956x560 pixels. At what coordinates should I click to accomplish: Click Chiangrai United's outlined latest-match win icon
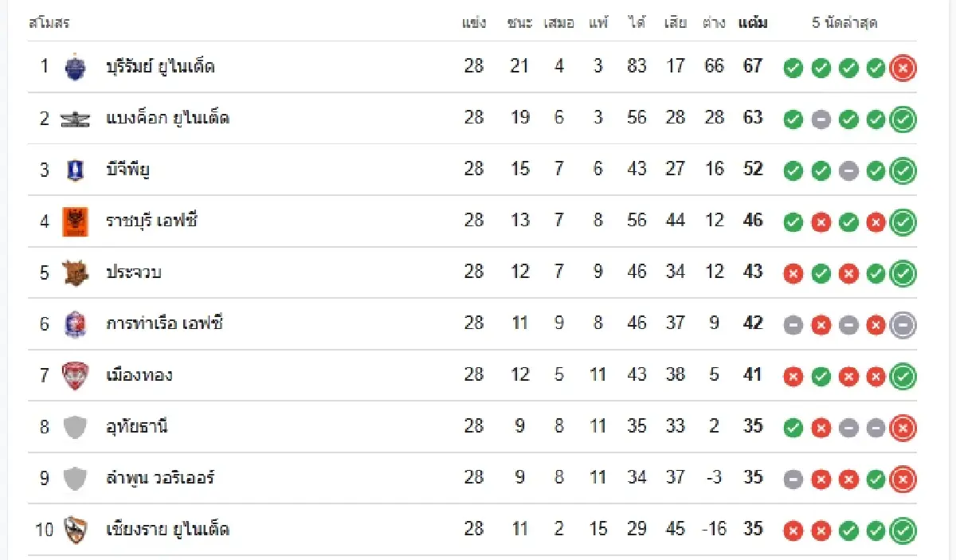(903, 531)
